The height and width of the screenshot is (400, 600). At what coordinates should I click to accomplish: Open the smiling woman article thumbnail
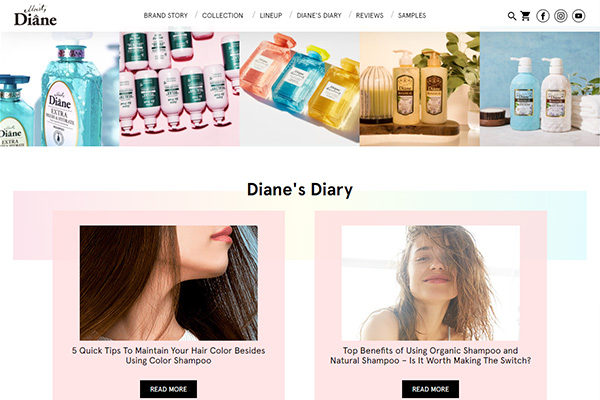(x=430, y=283)
